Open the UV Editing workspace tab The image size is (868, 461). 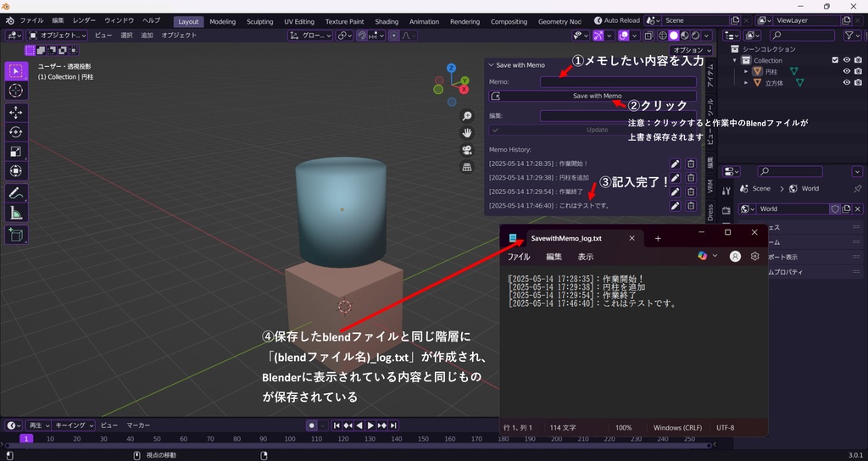pos(299,21)
